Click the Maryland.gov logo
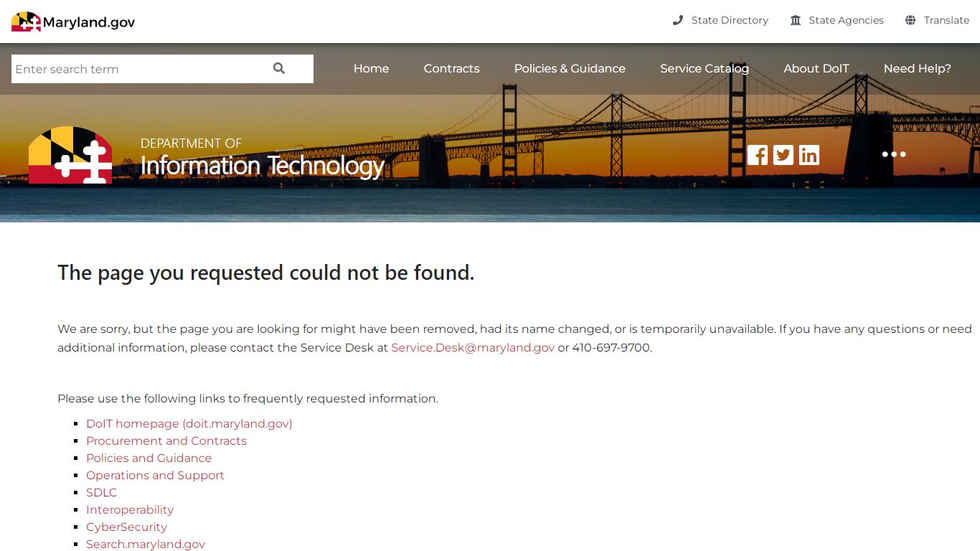980x551 pixels. pos(73,22)
